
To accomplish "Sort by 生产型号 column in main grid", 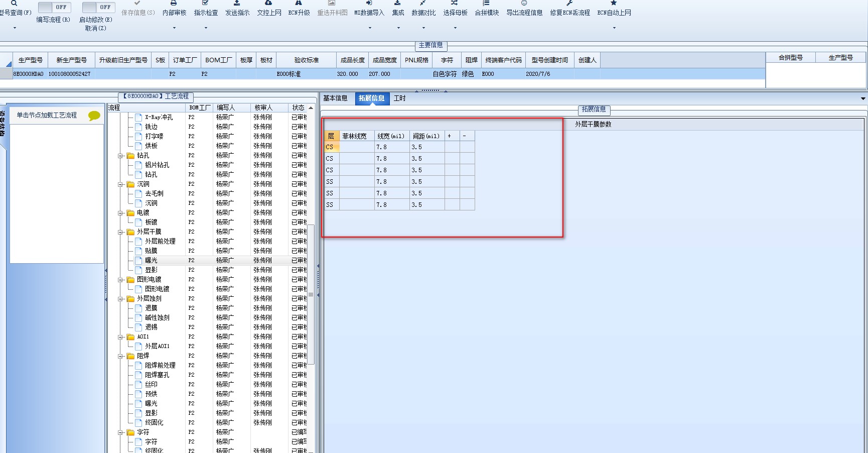I will pos(31,60).
